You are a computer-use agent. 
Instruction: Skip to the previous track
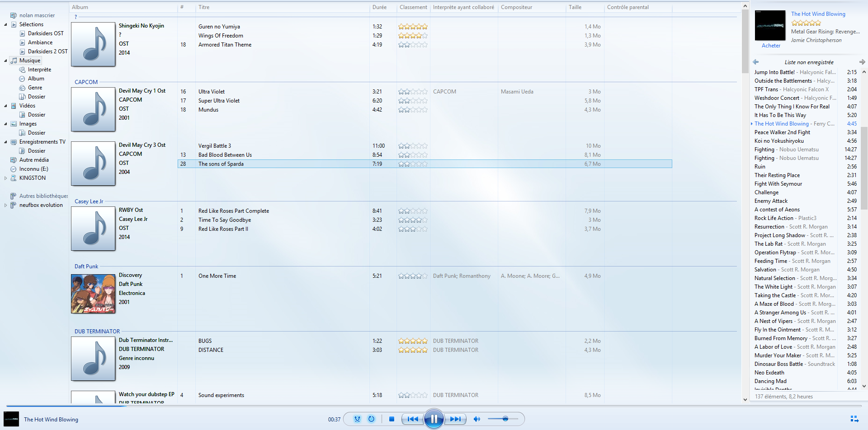coord(413,419)
